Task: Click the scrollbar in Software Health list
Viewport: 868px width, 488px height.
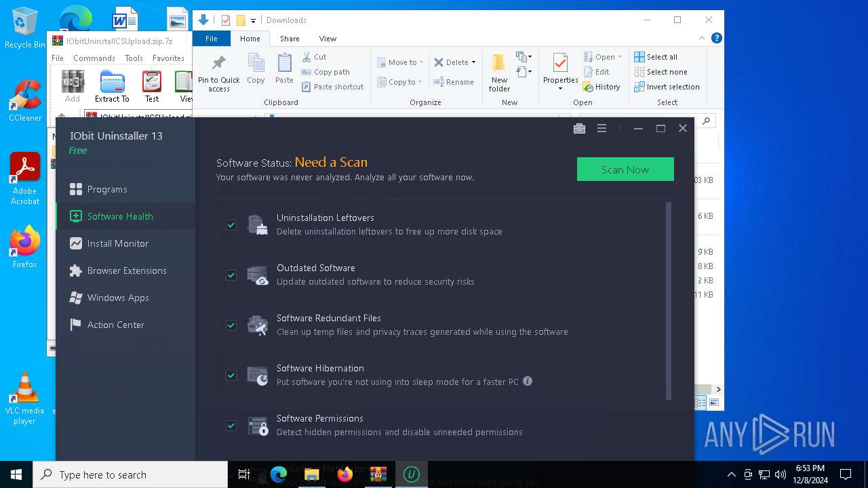Action: [669, 300]
